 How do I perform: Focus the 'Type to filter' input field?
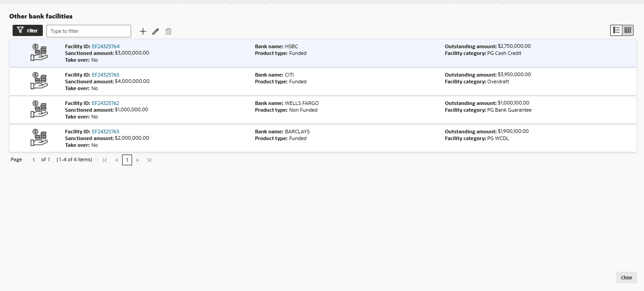[x=89, y=31]
